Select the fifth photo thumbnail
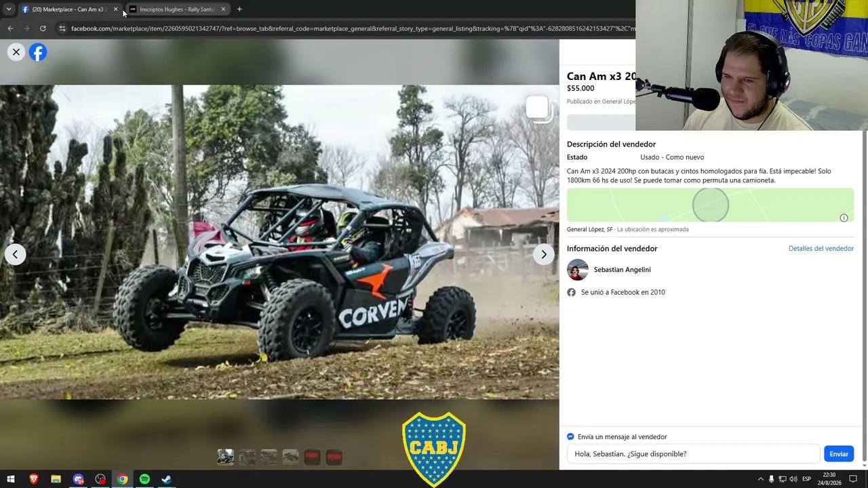 (312, 457)
